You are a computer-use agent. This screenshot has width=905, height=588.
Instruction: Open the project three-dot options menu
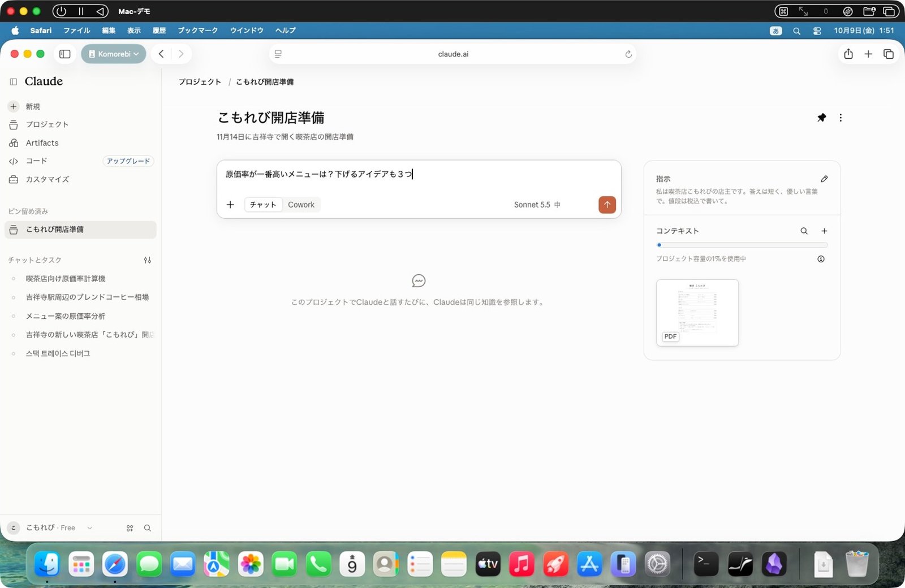coord(841,118)
